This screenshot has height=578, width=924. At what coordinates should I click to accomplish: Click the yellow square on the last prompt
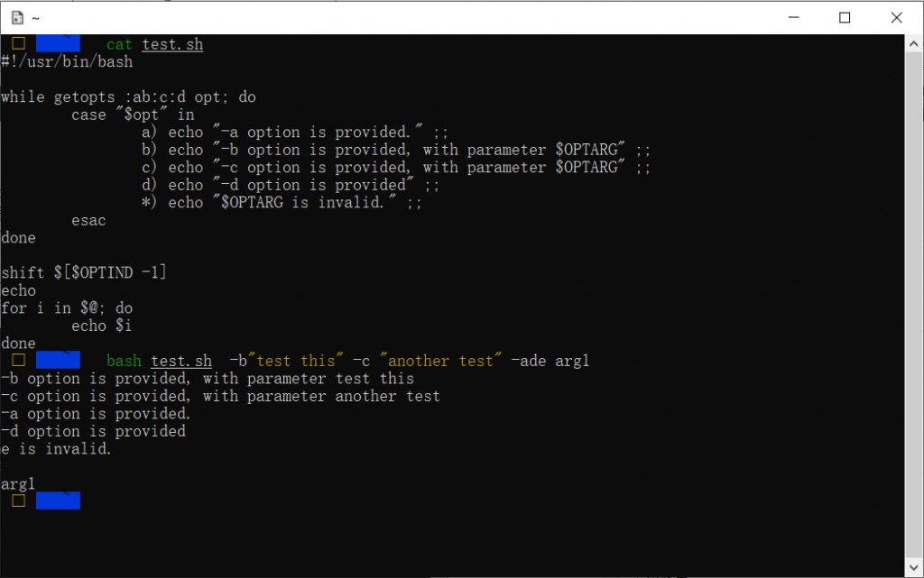pos(18,500)
